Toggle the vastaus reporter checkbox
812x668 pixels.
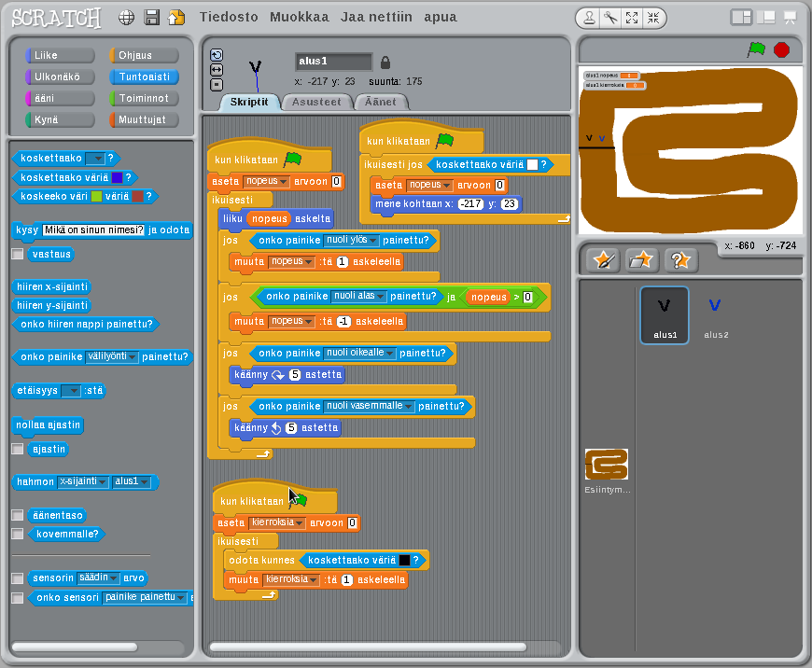pyautogui.click(x=18, y=254)
